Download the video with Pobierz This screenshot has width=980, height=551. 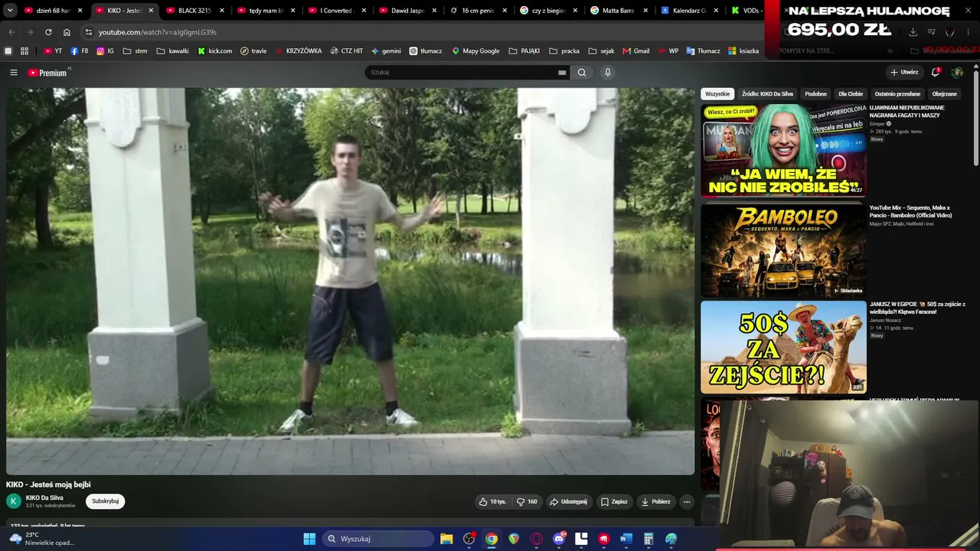coord(656,502)
